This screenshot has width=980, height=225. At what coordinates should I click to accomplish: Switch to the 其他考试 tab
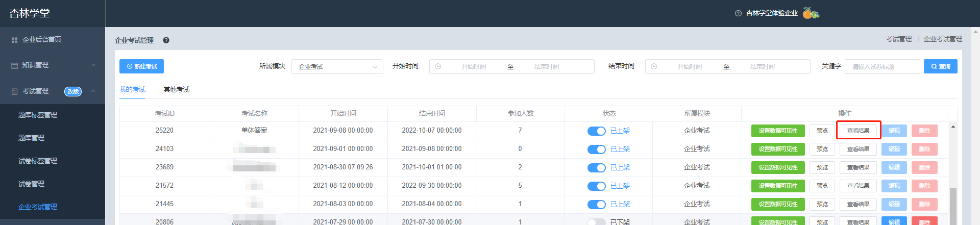pos(176,90)
